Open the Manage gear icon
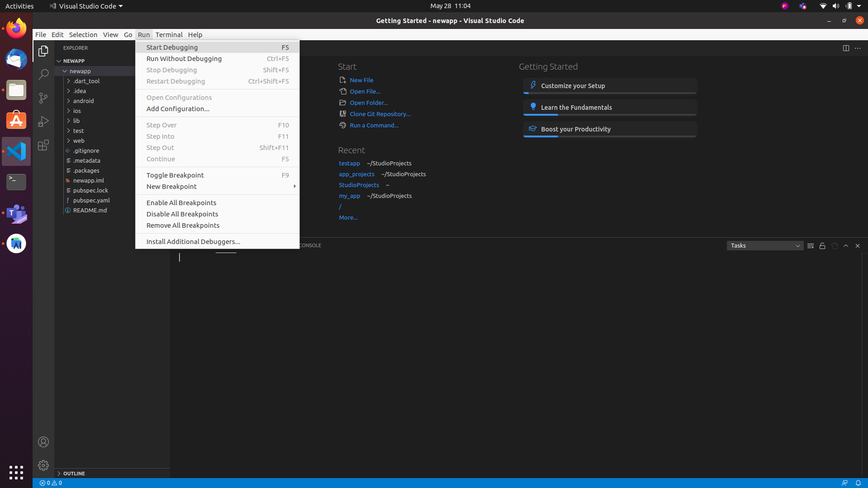868x488 pixels. [x=43, y=465]
